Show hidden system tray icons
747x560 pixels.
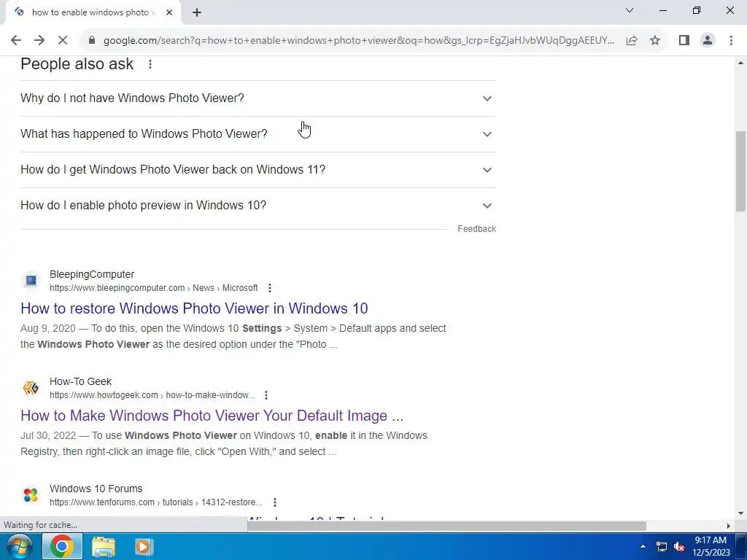pyautogui.click(x=643, y=547)
